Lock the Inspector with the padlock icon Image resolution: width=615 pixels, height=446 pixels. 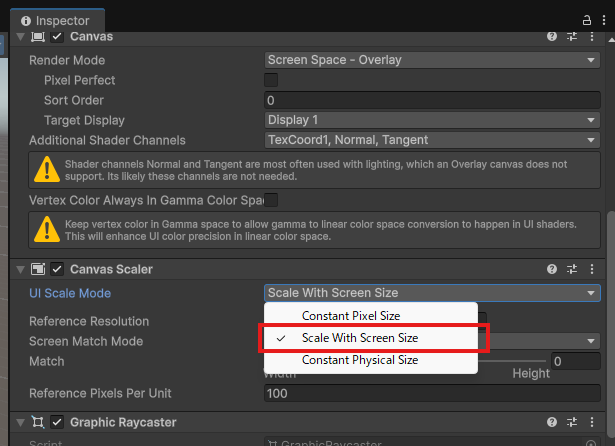(x=586, y=20)
